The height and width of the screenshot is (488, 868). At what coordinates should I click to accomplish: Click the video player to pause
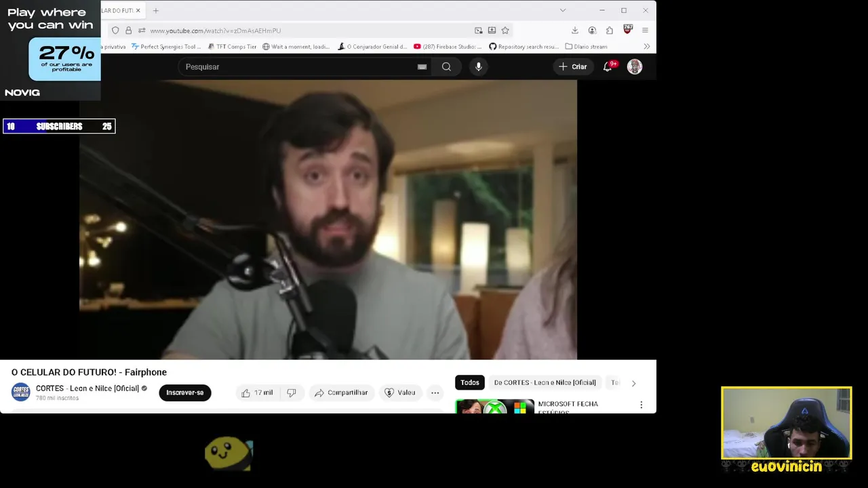pyautogui.click(x=328, y=220)
